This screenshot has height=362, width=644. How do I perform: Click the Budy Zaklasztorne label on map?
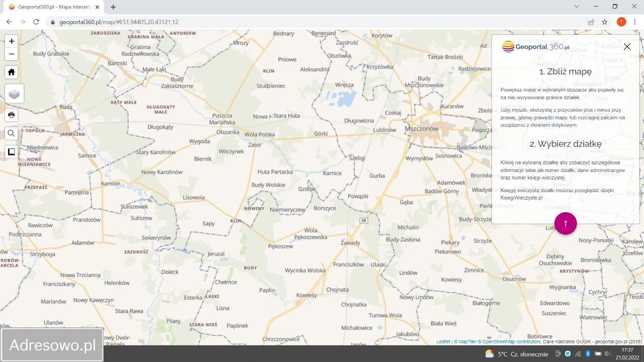177,82
